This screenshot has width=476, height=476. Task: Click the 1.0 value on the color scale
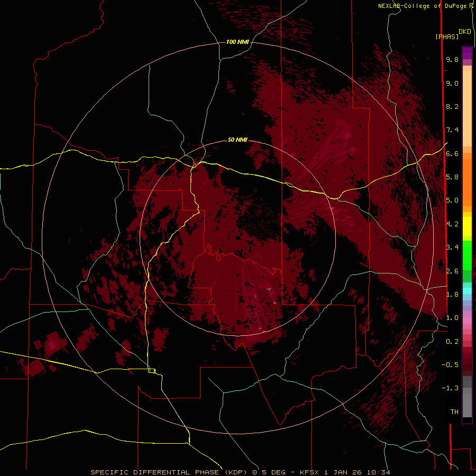pos(452,318)
